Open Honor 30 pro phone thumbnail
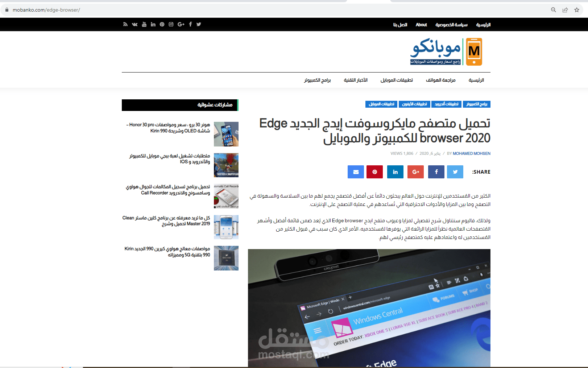588x368 pixels. coord(226,134)
